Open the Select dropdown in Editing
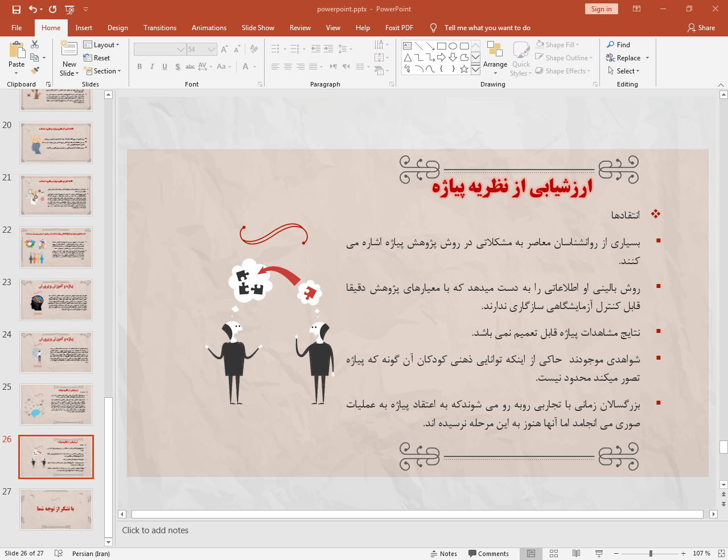The image size is (728, 560). point(624,71)
